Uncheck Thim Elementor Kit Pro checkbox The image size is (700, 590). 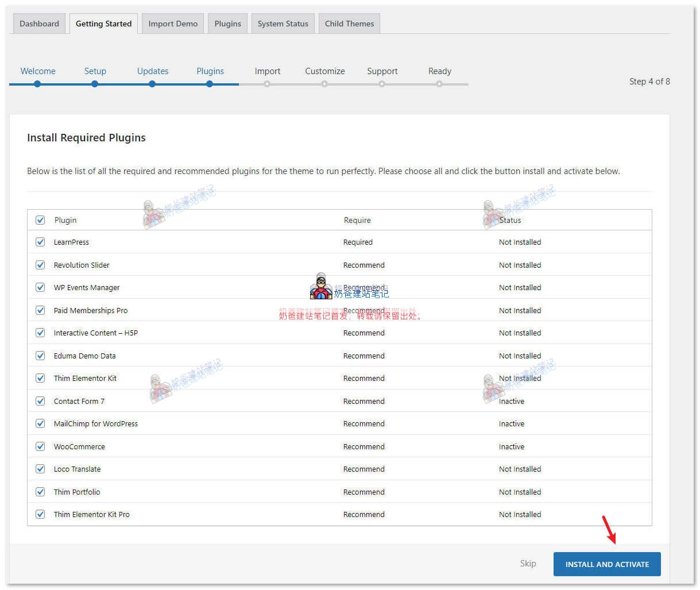[x=40, y=514]
